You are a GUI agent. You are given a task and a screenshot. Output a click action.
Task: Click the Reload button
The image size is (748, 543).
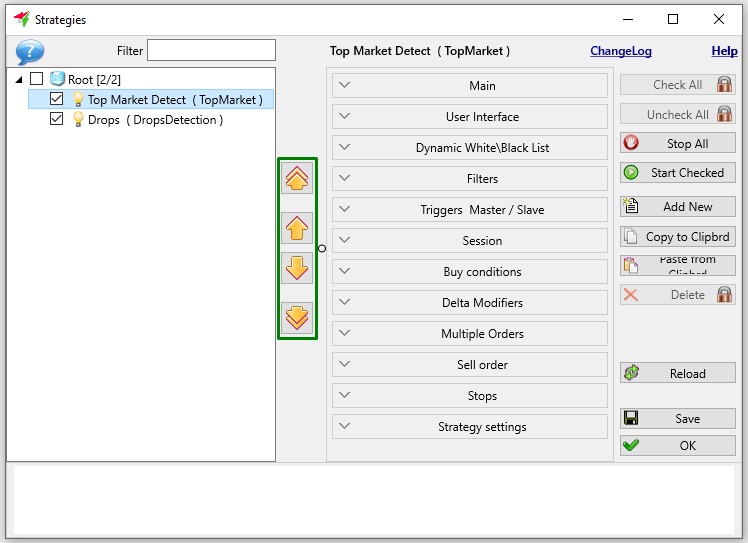[677, 373]
